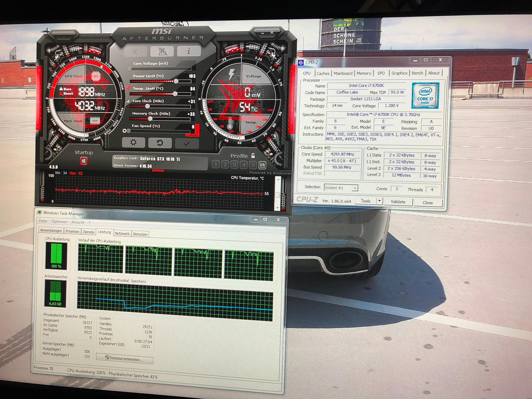Switch to Anwendungen tab
This screenshot has width=532, height=399.
pyautogui.click(x=51, y=230)
